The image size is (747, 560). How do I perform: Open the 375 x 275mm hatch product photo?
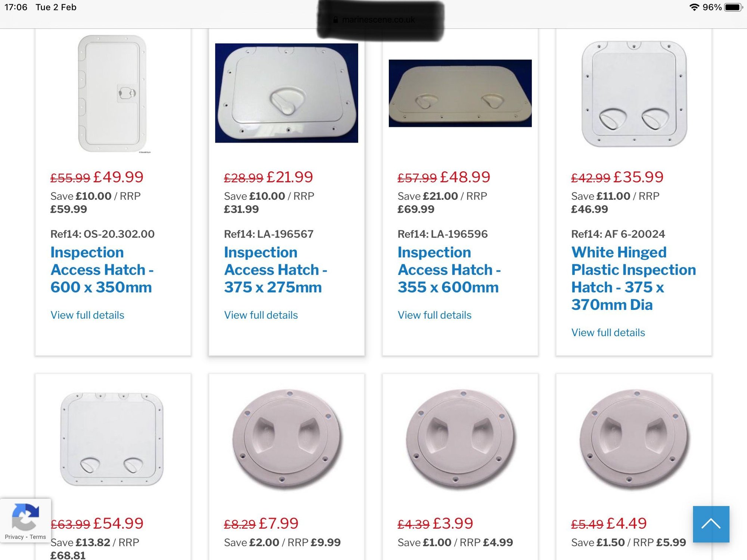(x=286, y=93)
